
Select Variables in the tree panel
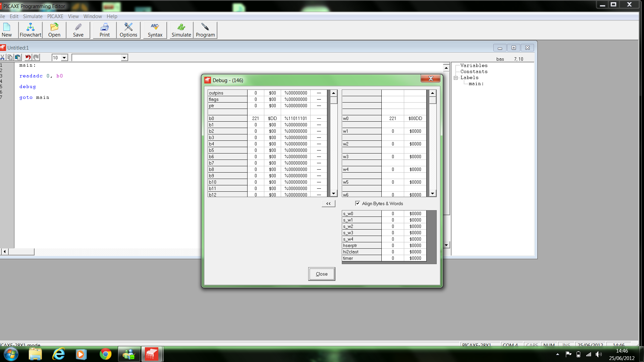(474, 66)
